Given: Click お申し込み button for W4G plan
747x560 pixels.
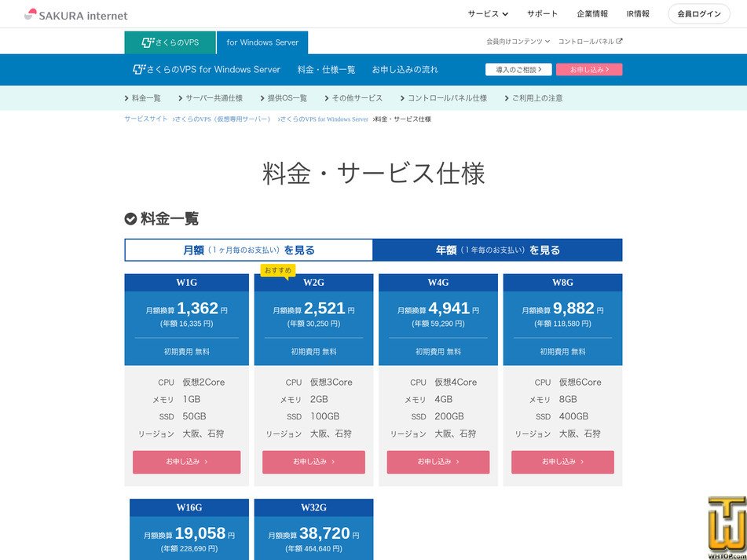Looking at the screenshot, I should pos(438,462).
